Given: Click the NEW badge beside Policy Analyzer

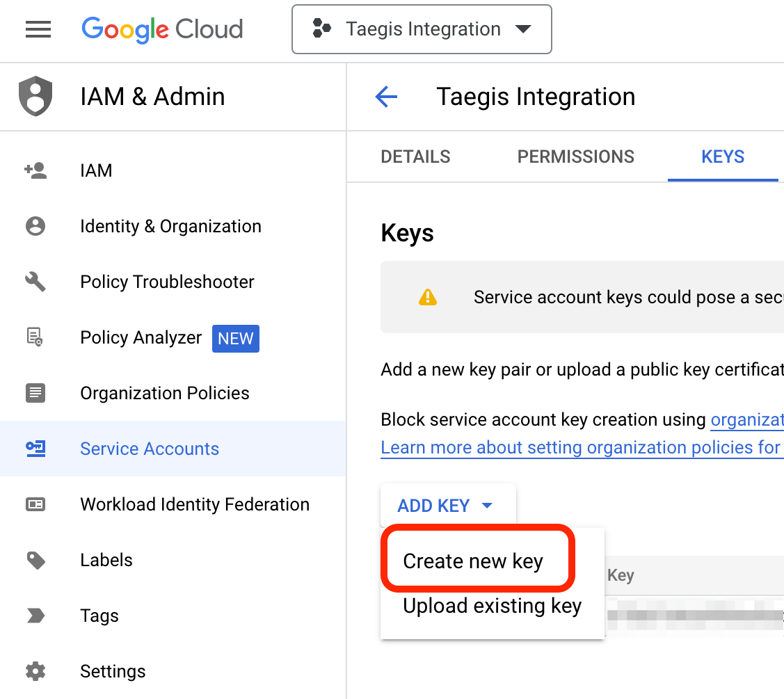Looking at the screenshot, I should pos(236,339).
